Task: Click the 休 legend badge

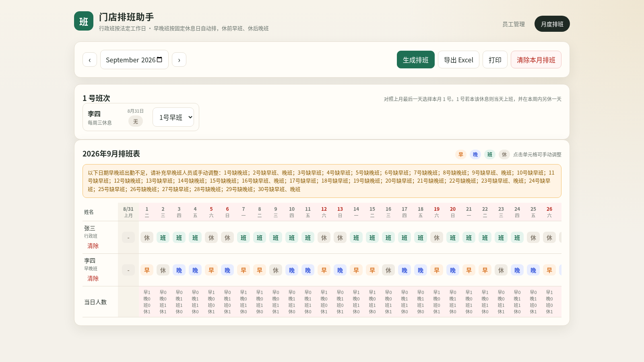Action: pyautogui.click(x=504, y=154)
